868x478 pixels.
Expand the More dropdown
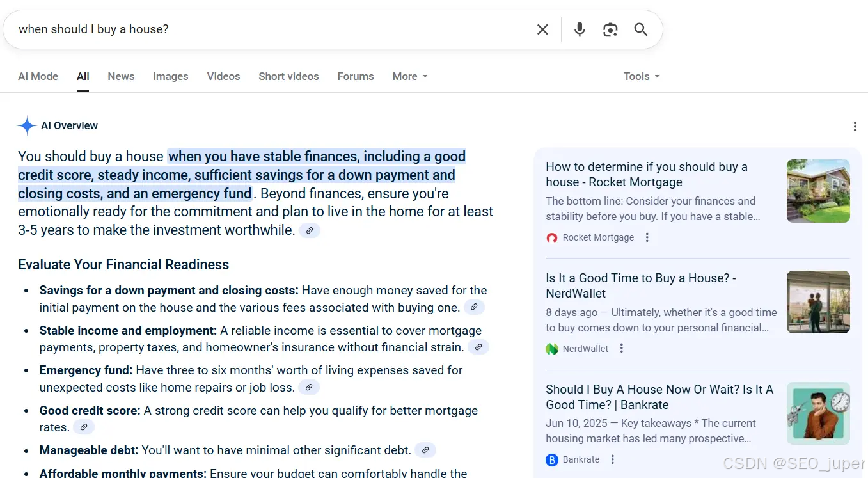pos(410,76)
